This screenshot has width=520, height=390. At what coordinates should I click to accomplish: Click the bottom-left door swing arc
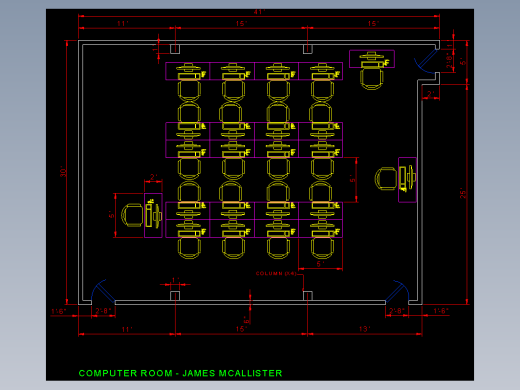click(98, 288)
